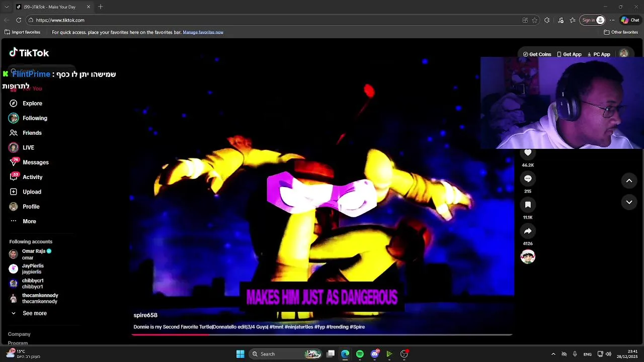Share the video using the arrow icon

pyautogui.click(x=528, y=231)
